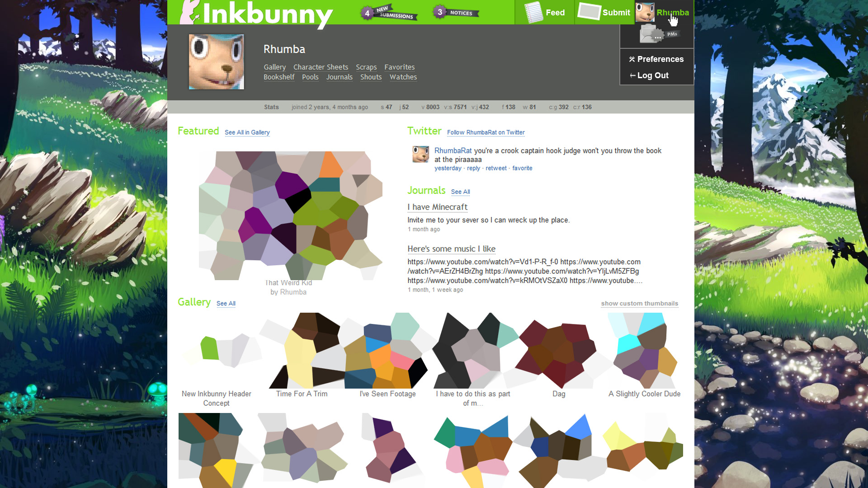Retweet the RhumbaRat tweet

click(x=496, y=168)
